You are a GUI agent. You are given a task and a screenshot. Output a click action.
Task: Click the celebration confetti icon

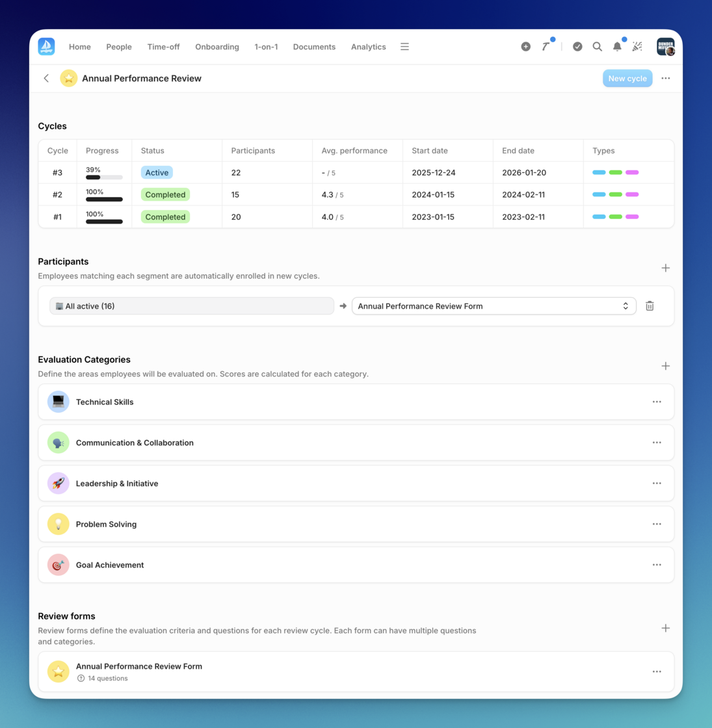tap(637, 47)
